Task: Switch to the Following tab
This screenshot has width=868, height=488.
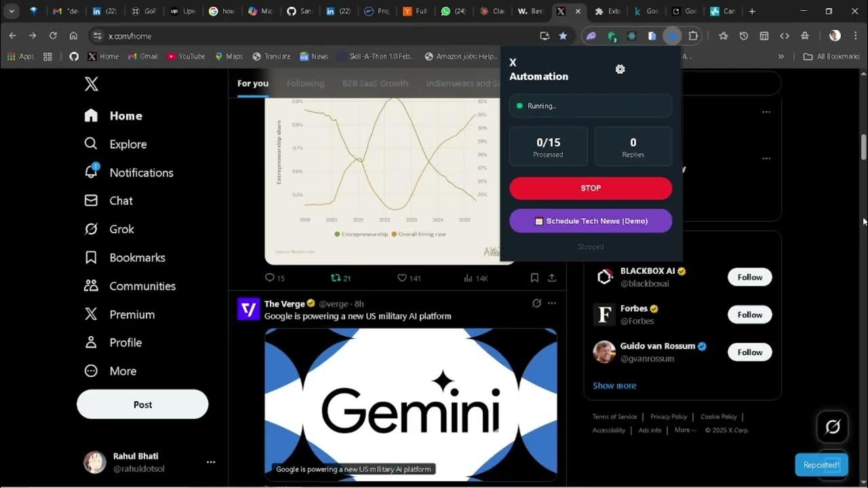Action: tap(305, 83)
